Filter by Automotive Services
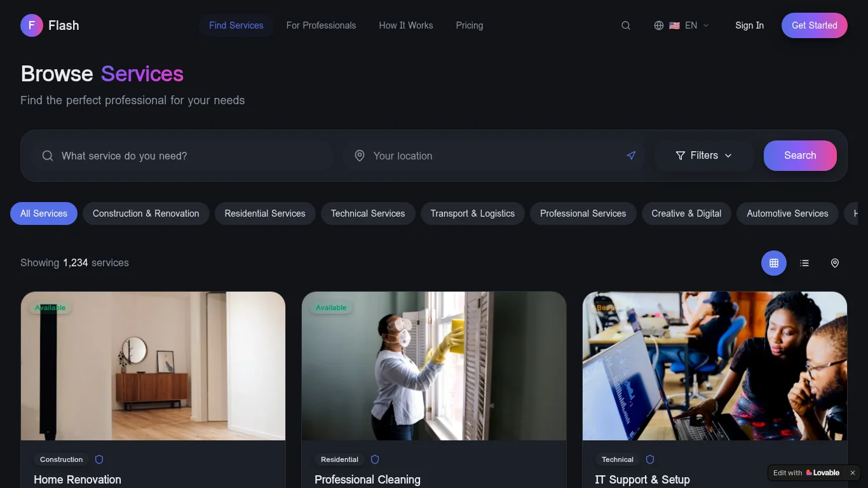868x488 pixels. 788,213
